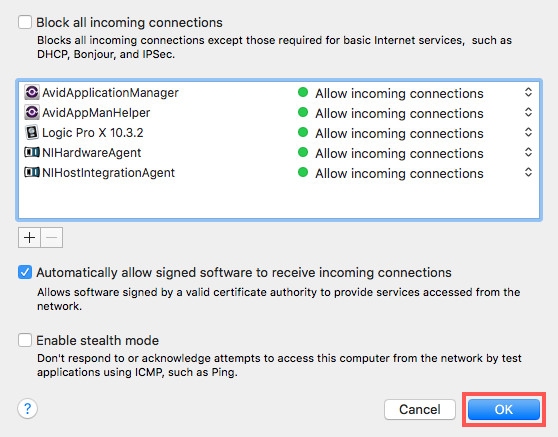Select the AvidAppManHelper row name

coord(96,113)
